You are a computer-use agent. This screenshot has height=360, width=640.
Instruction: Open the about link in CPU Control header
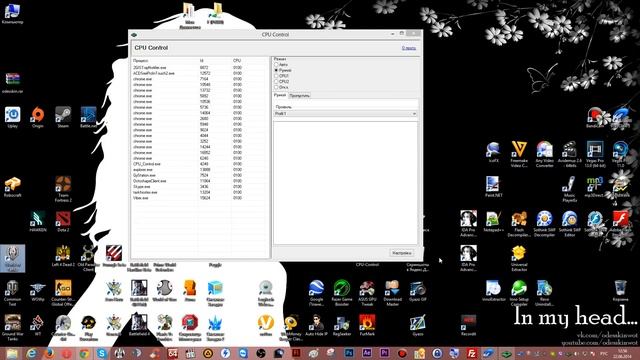[x=409, y=48]
